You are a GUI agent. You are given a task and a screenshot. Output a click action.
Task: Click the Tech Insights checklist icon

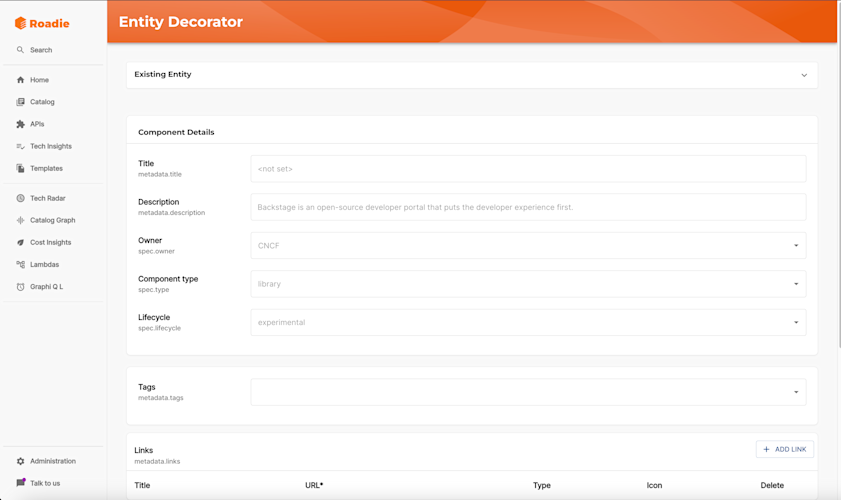pyautogui.click(x=20, y=146)
